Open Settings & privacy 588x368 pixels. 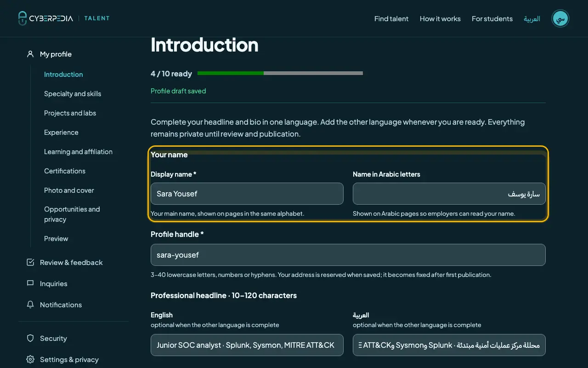[69, 360]
